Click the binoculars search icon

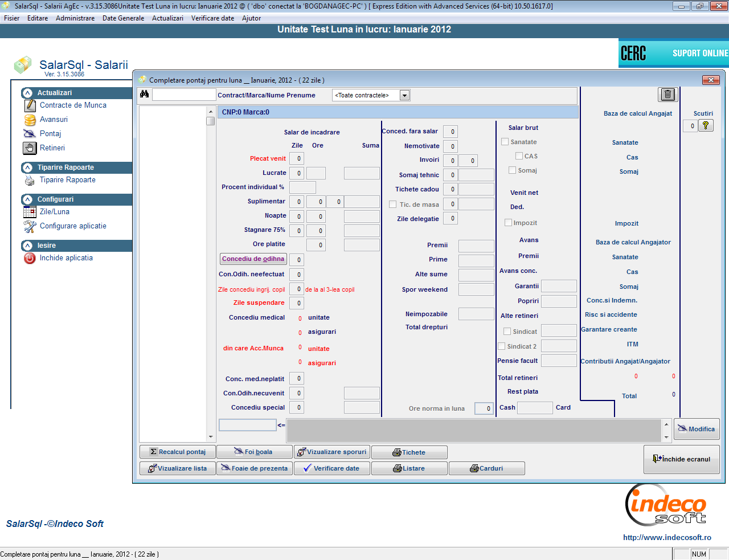[x=145, y=94]
